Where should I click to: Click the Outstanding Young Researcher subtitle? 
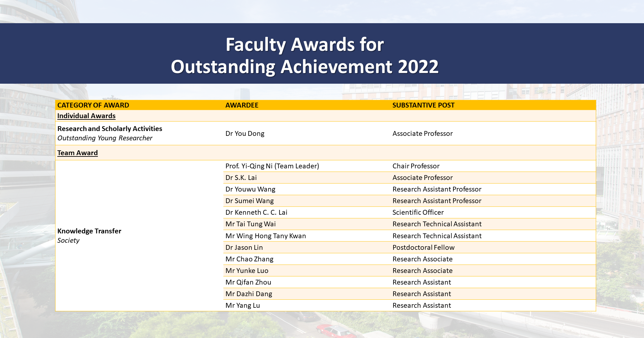click(104, 138)
